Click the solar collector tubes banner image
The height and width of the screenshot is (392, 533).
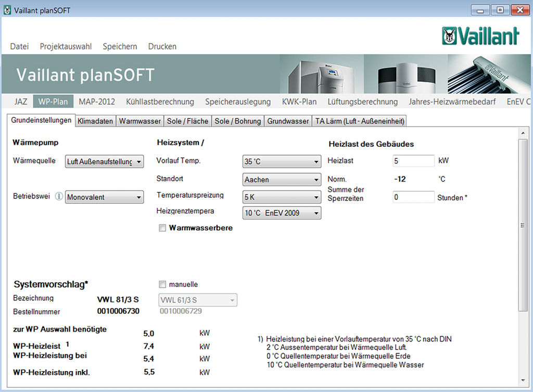tap(488, 74)
